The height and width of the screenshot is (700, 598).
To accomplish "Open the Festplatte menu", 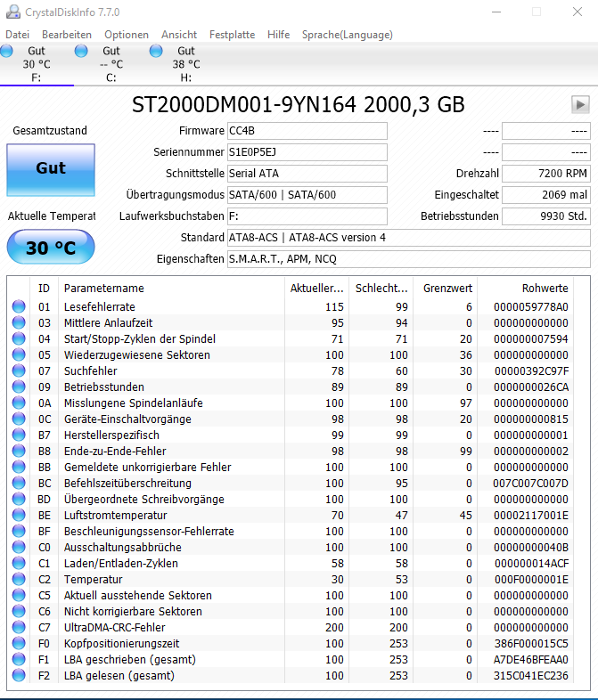I will 233,35.
